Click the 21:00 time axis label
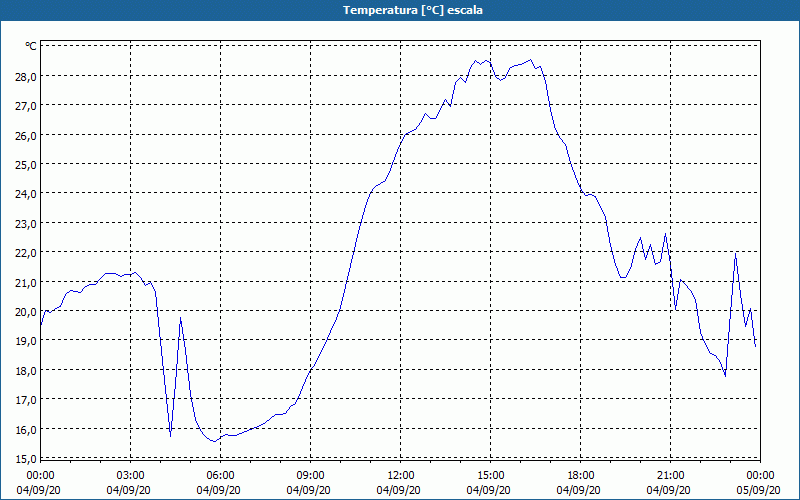The height and width of the screenshot is (500, 800). tap(670, 476)
